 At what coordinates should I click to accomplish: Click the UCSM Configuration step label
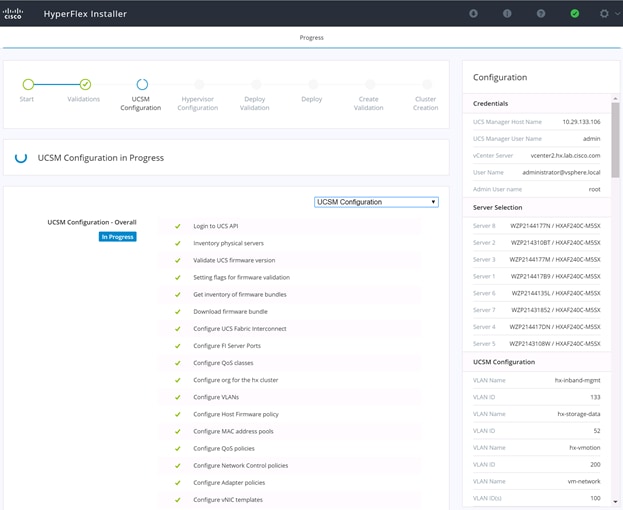tap(141, 103)
